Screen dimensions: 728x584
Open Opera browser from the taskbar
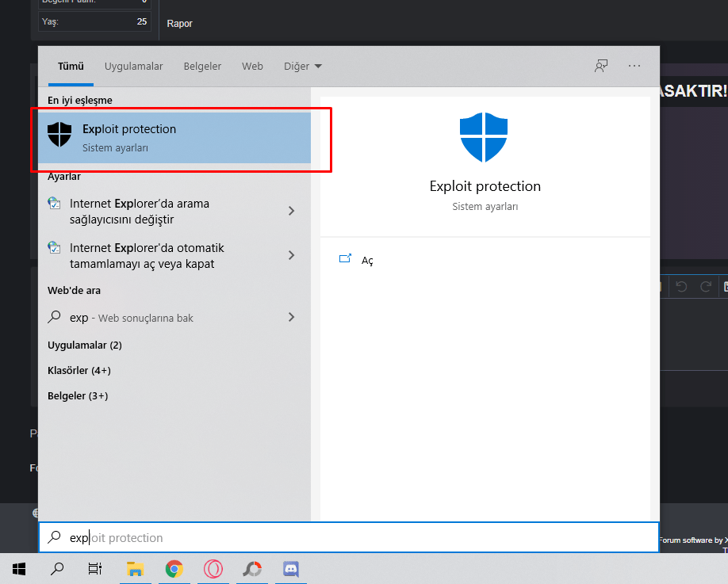tap(213, 569)
